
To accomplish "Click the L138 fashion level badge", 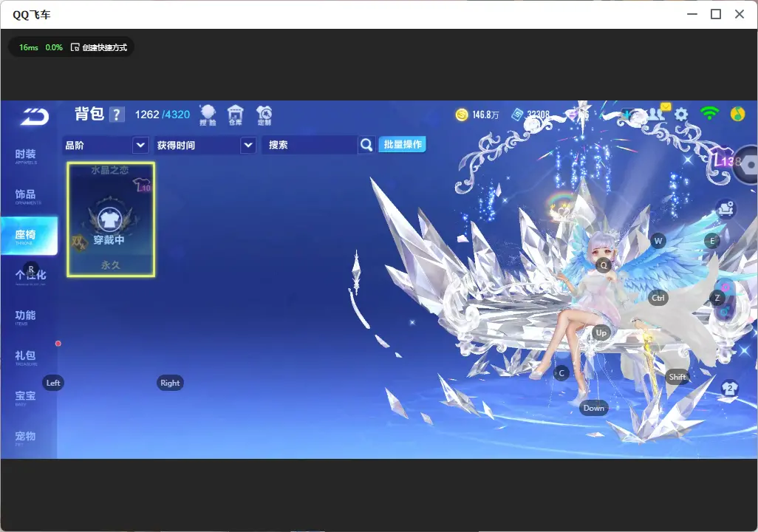I will [726, 160].
